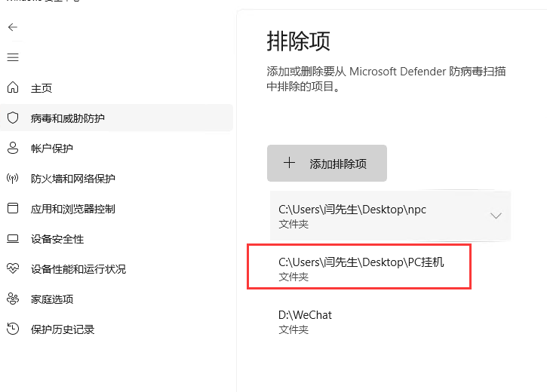Viewport: 547px width, 392px height.
Task: Click the clock icon for 保护历史记录
Action: (x=12, y=329)
